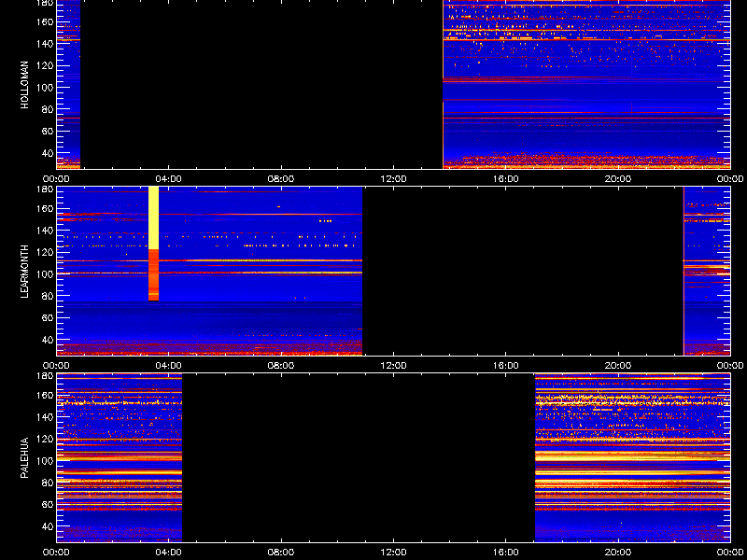Click 16:00 time label under Palehua plot
This screenshot has height=560, width=747.
[x=506, y=553]
